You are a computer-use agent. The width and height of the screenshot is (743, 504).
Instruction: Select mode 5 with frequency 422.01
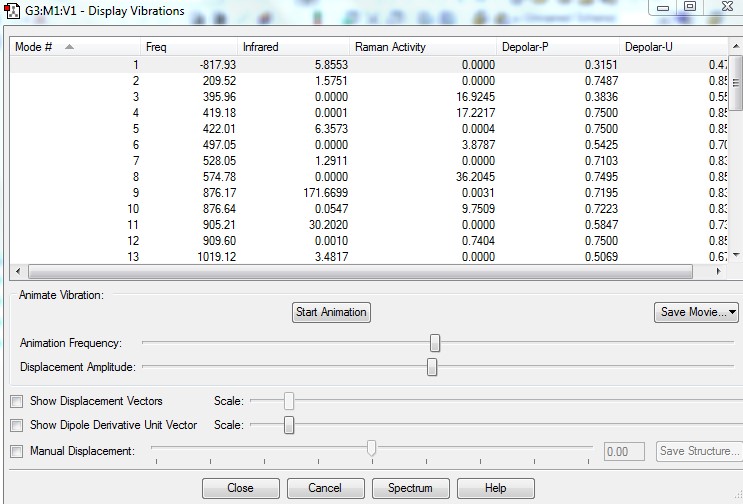[x=369, y=129]
